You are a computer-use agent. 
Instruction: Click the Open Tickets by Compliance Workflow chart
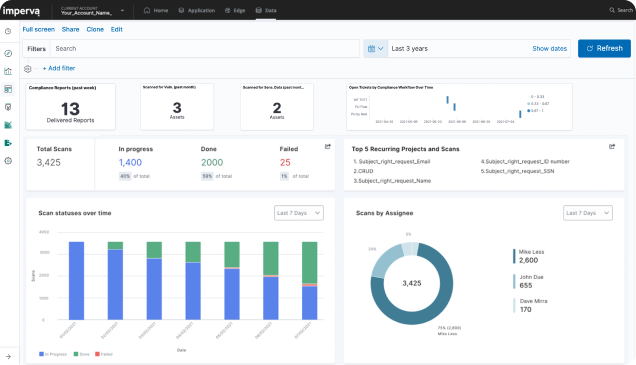(459, 107)
